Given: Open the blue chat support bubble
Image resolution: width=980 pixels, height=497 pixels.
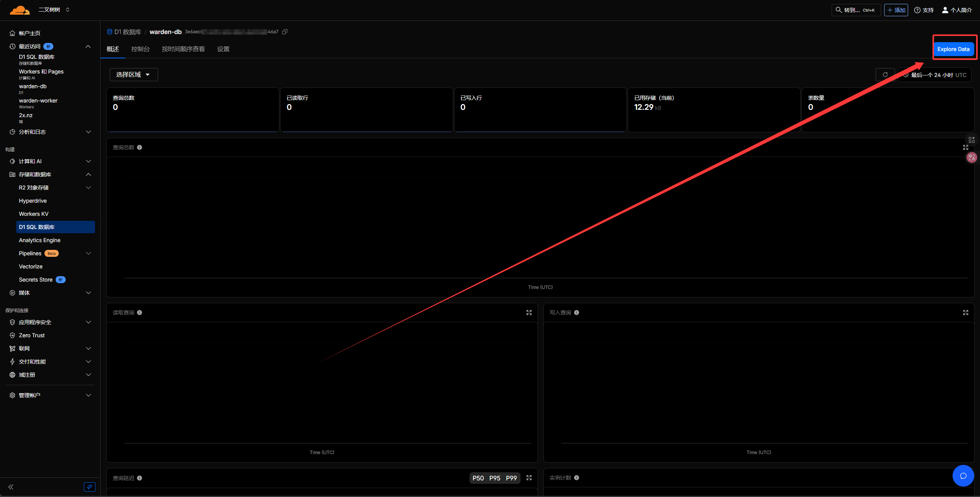Looking at the screenshot, I should tap(963, 476).
